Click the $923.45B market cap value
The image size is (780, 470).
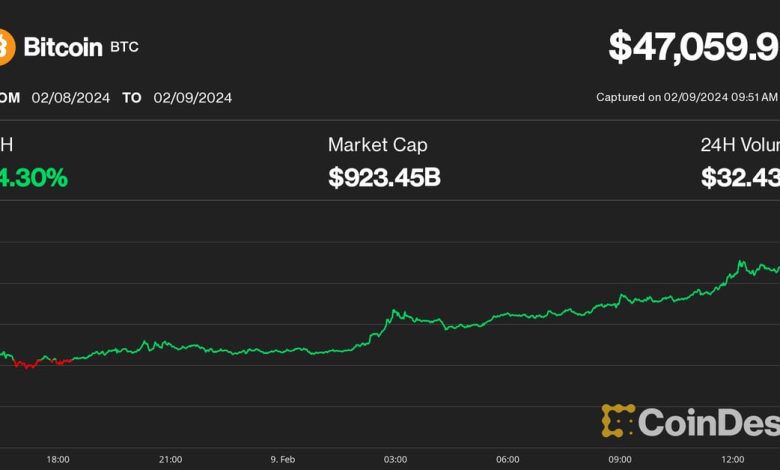pos(384,178)
